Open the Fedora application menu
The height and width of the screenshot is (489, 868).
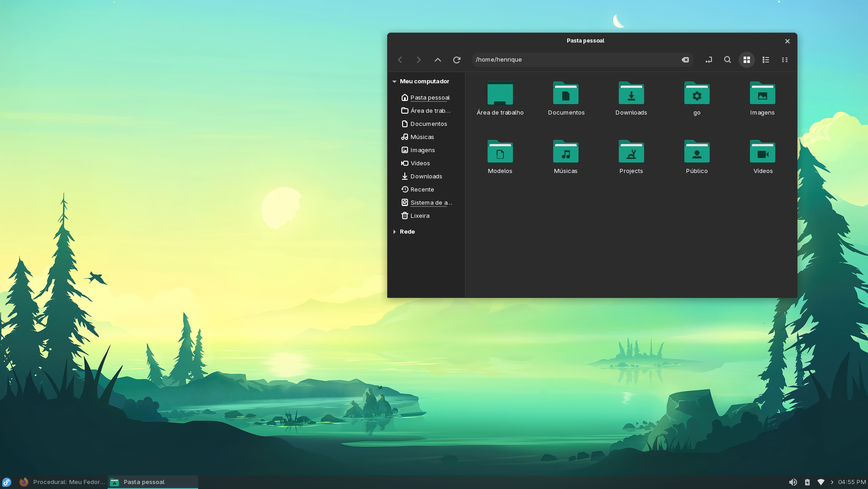[x=7, y=482]
